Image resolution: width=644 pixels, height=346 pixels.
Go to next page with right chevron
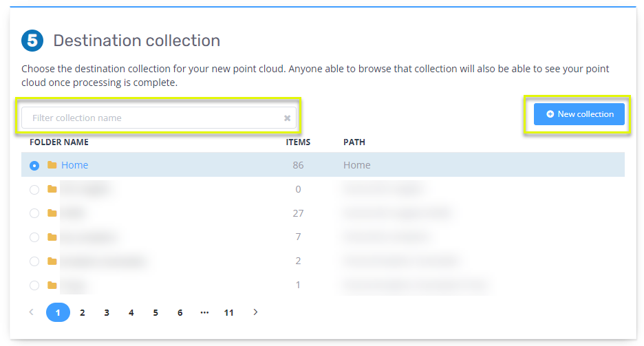[x=255, y=312]
